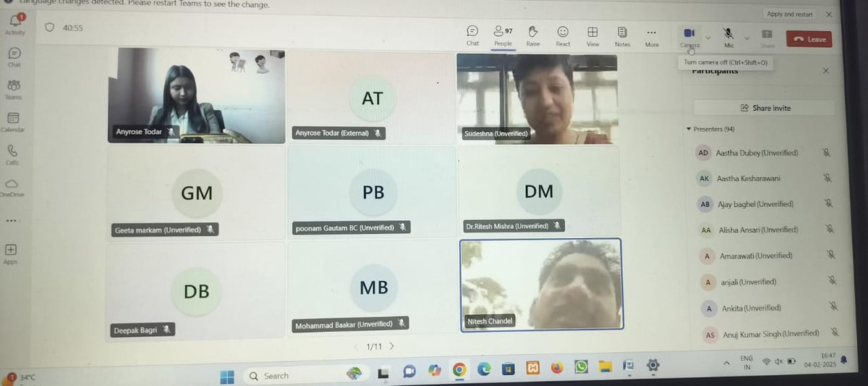This screenshot has height=386, width=868.
Task: Open Calendar in the left sidebar
Action: tap(13, 122)
